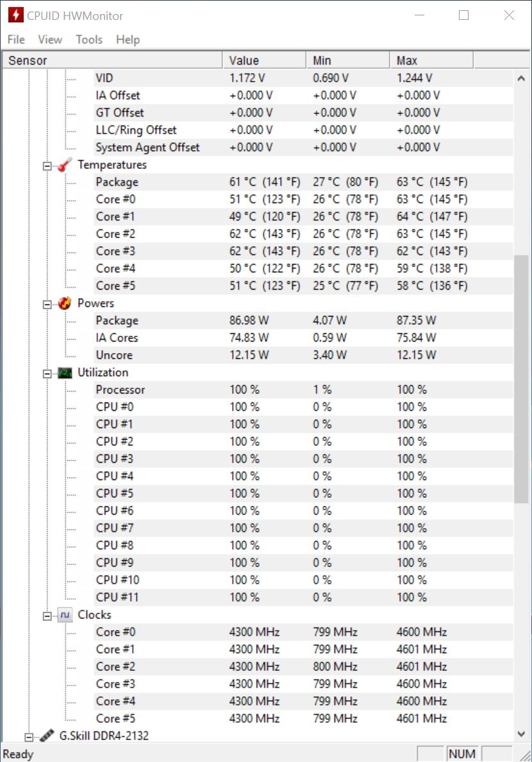This screenshot has width=532, height=762.
Task: Collapse the Utilization section
Action: click(x=47, y=374)
